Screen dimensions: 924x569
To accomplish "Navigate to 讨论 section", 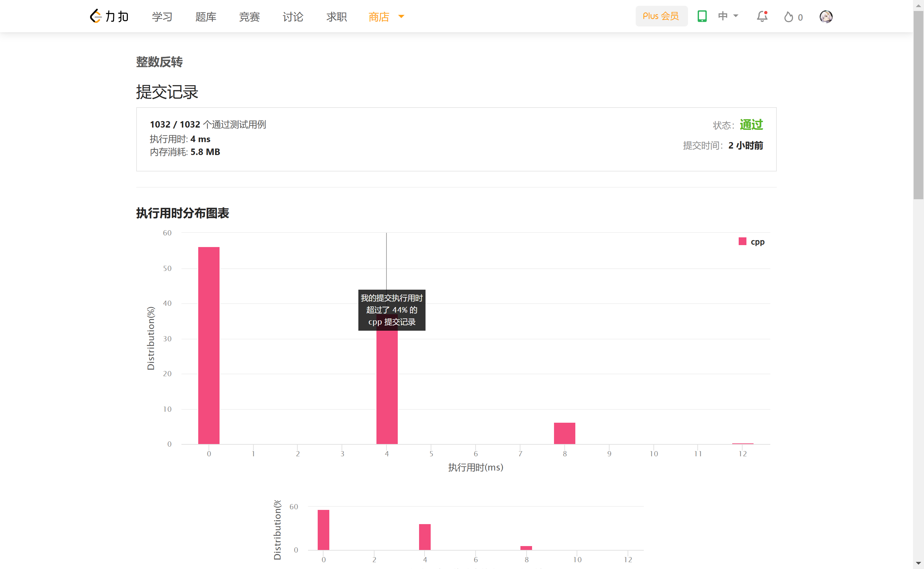I will (x=293, y=16).
